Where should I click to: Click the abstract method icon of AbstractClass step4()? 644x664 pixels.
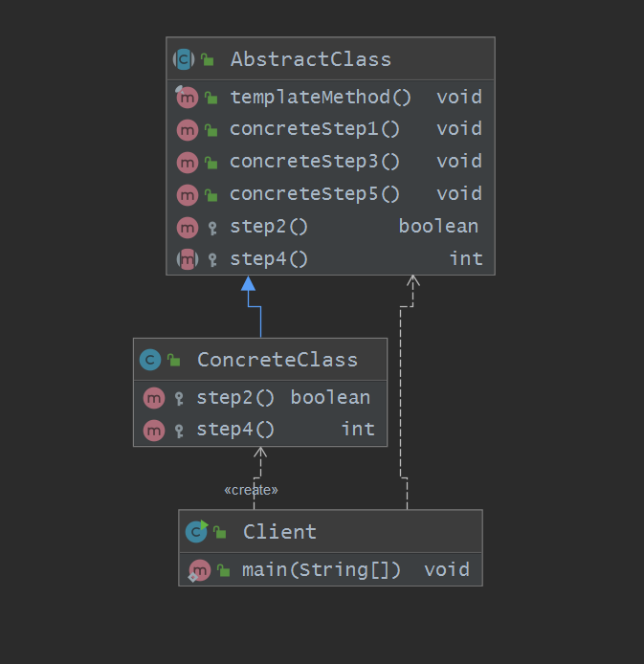[x=187, y=259]
